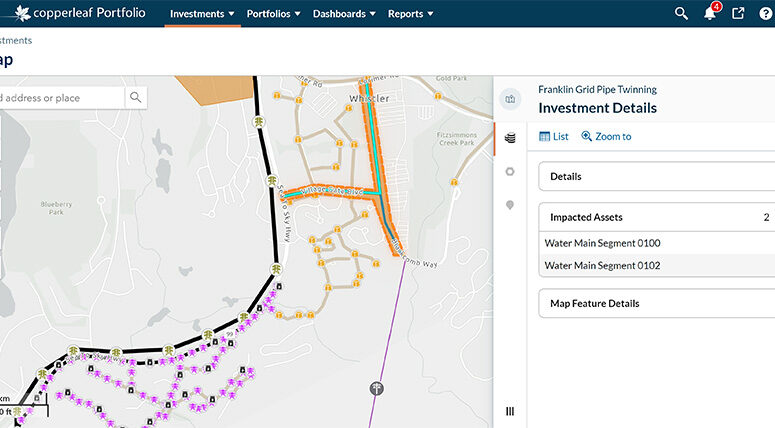Image resolution: width=775 pixels, height=428 pixels.
Task: Click the magnifier icon beside Zoom to
Action: (586, 136)
